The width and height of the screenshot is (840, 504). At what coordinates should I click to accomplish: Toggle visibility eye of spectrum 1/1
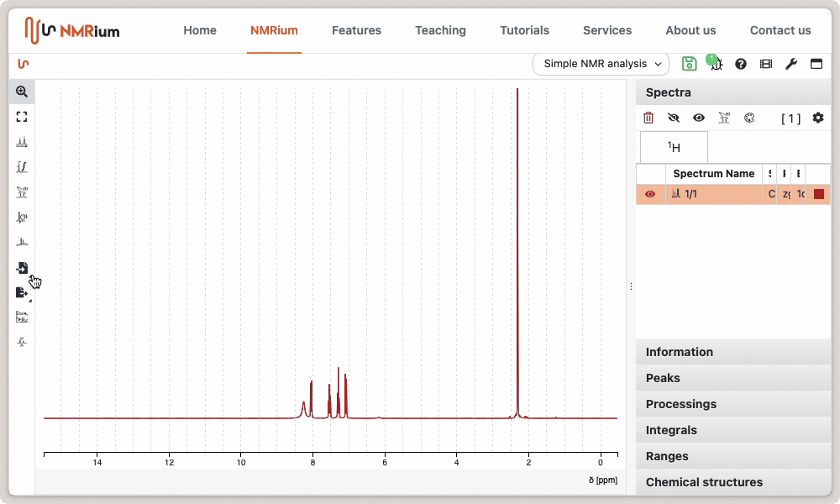650,194
